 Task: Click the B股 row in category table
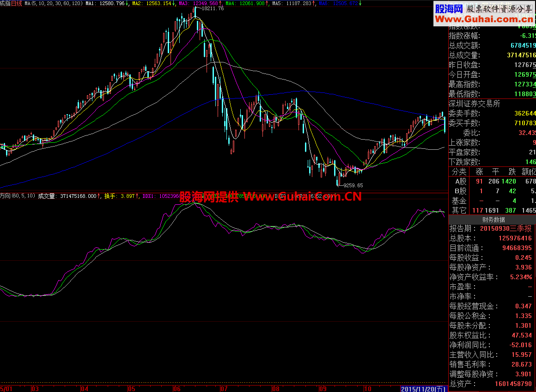(492, 191)
